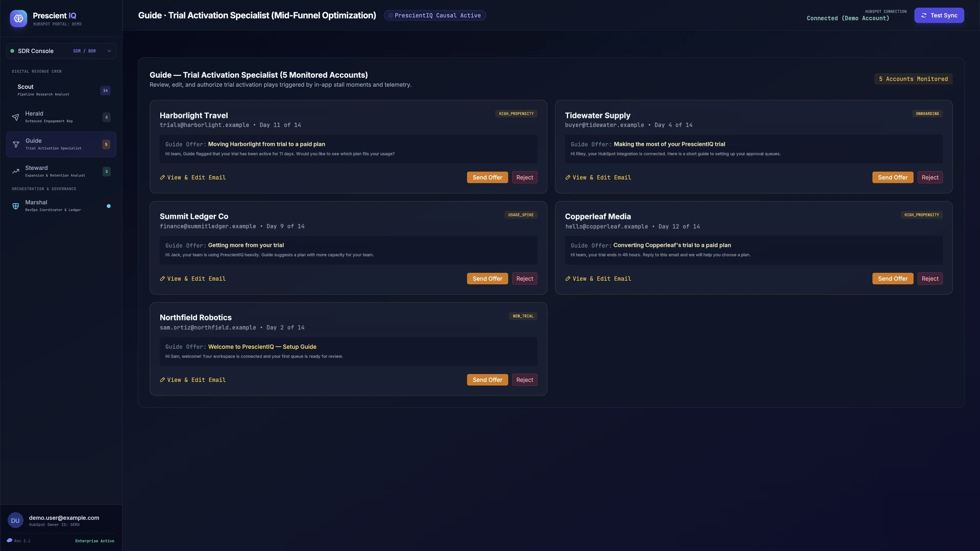Image resolution: width=980 pixels, height=551 pixels.
Task: Click the USAGE_SPIKE tag on Summit Ledger
Action: click(521, 215)
